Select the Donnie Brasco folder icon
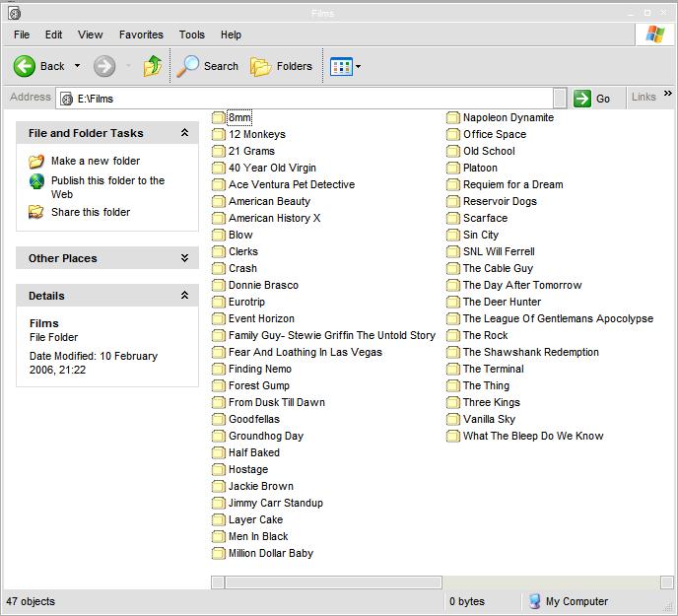 [x=219, y=286]
